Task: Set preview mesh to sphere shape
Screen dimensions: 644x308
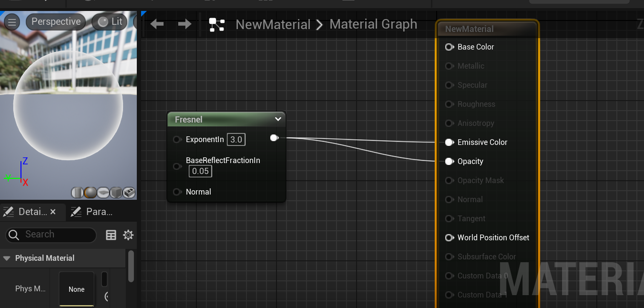Action: pyautogui.click(x=90, y=193)
